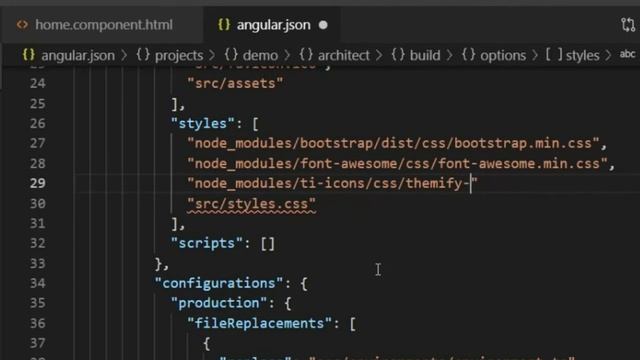The height and width of the screenshot is (360, 640).
Task: Click the bootstrap.min.css path on line 27
Action: (393, 143)
